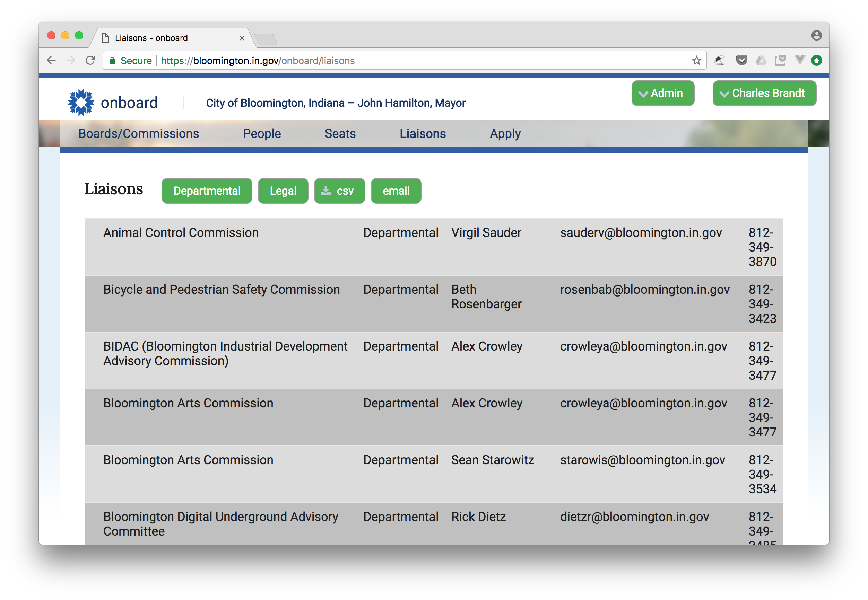Click sauderv@bloomington.in.gov email

(641, 233)
